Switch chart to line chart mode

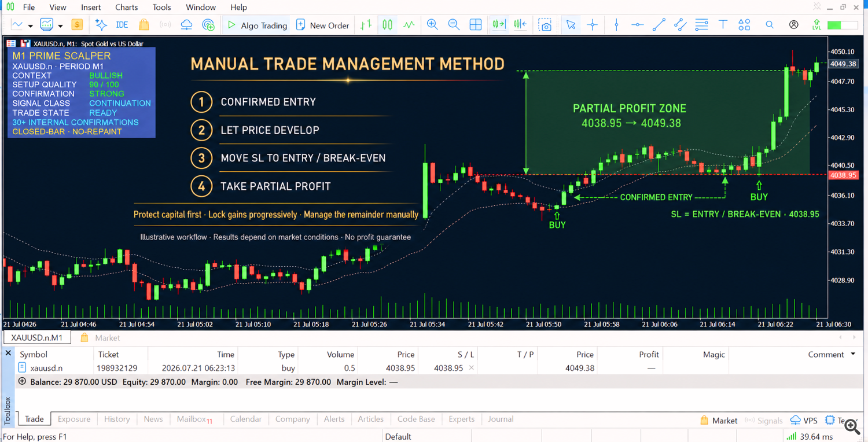click(x=409, y=25)
